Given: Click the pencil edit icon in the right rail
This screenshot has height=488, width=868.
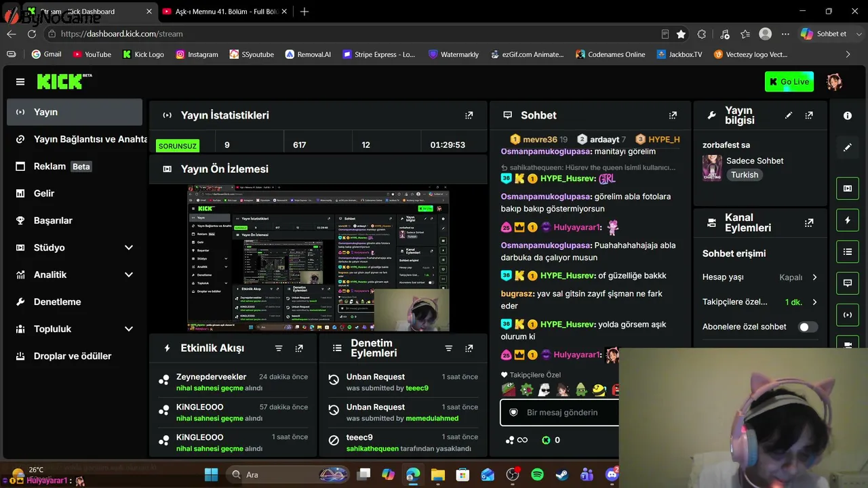Looking at the screenshot, I should click(848, 147).
